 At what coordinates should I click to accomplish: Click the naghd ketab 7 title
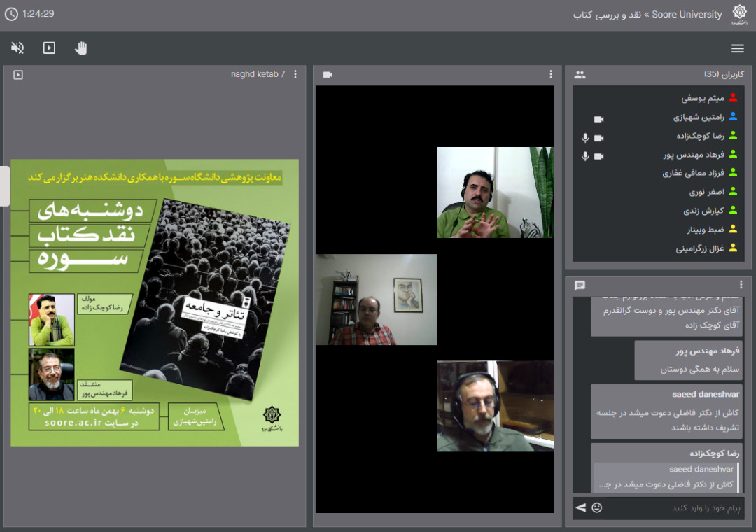[x=258, y=74]
